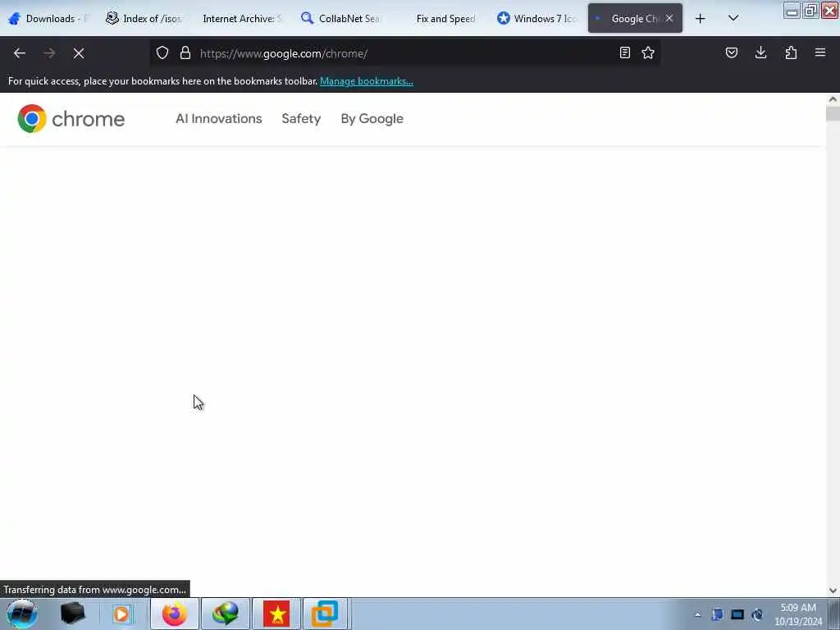
Task: Open taskbar clock showing 5:09 AM
Action: coord(798,614)
